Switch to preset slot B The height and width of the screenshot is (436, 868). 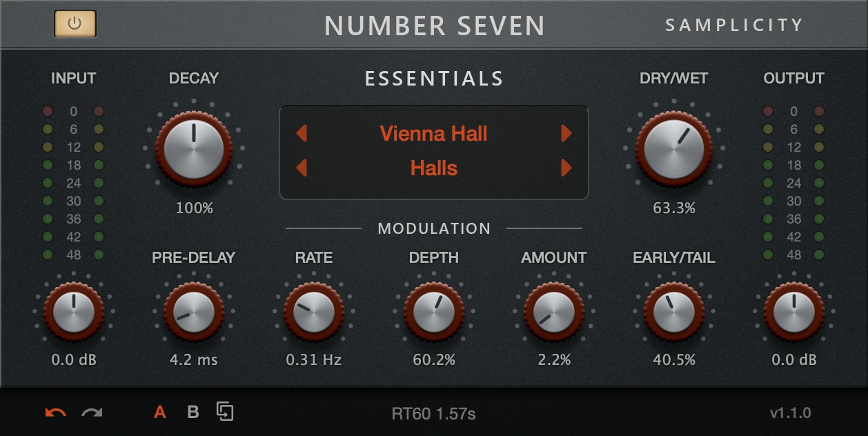193,413
